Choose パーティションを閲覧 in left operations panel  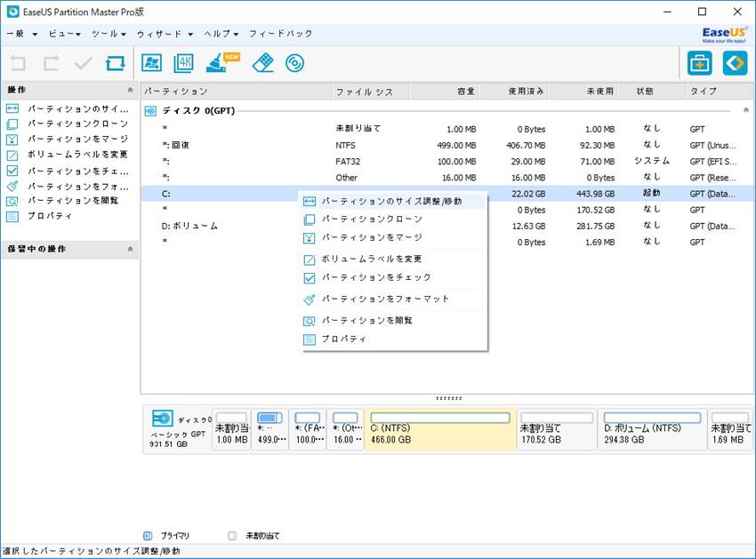(x=62, y=201)
